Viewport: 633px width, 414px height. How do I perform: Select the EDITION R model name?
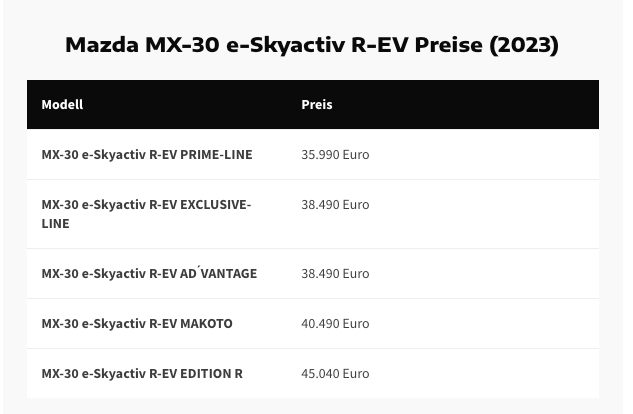pyautogui.click(x=142, y=374)
